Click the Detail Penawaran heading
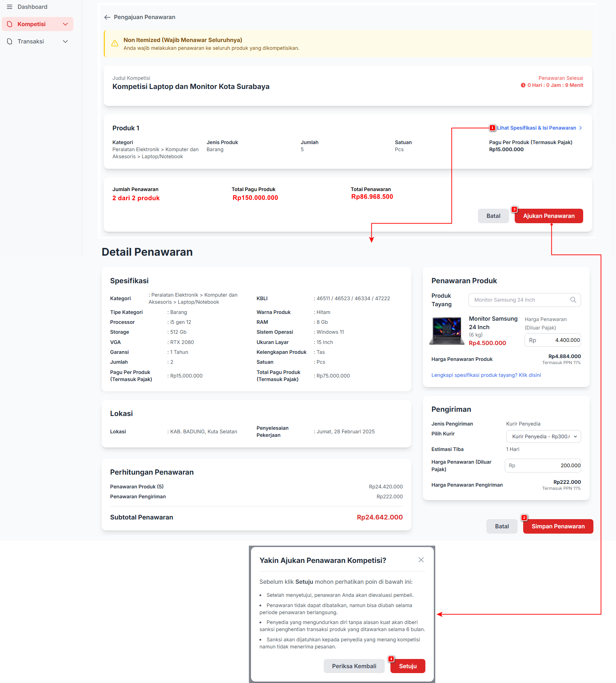Image resolution: width=616 pixels, height=683 pixels. point(147,252)
